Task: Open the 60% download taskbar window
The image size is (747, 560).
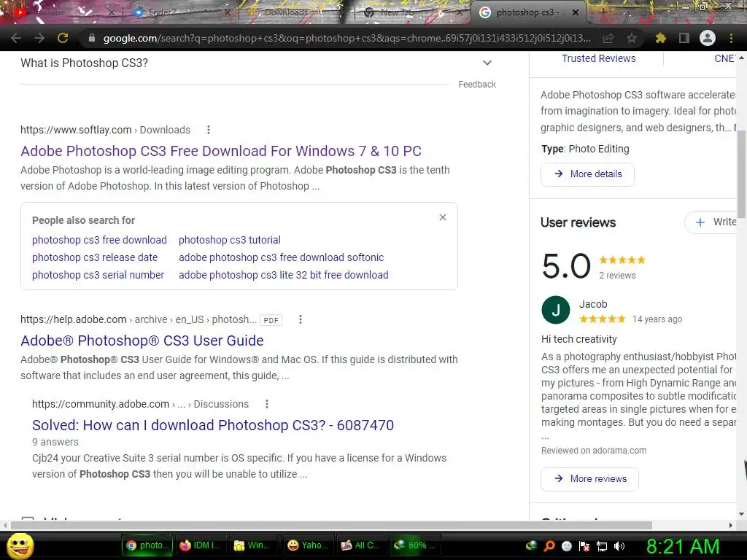Action: click(414, 545)
